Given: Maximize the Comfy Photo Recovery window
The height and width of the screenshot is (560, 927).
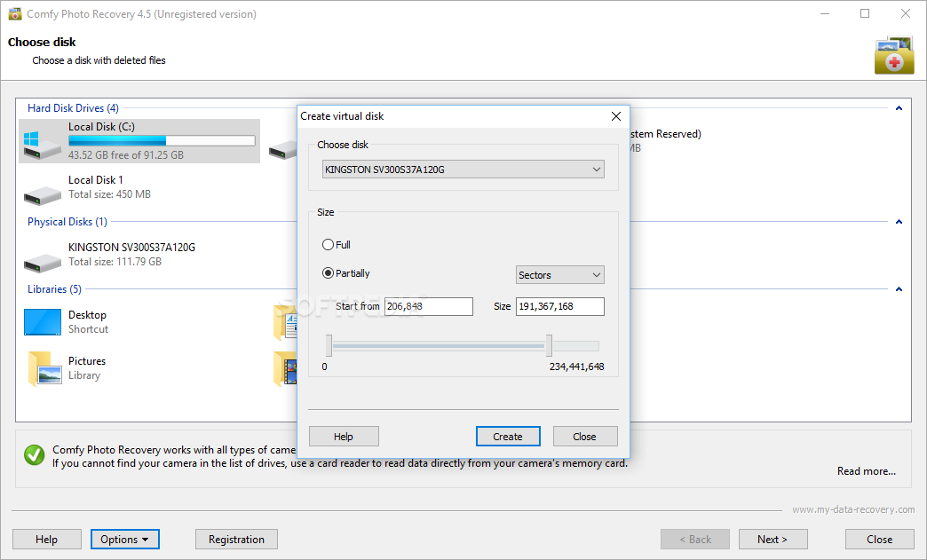Looking at the screenshot, I should pyautogui.click(x=865, y=13).
